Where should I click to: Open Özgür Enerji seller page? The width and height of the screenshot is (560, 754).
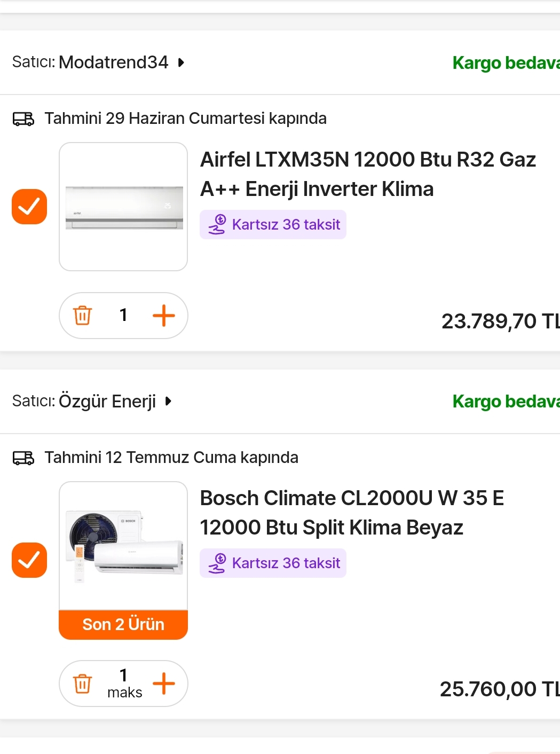[107, 401]
